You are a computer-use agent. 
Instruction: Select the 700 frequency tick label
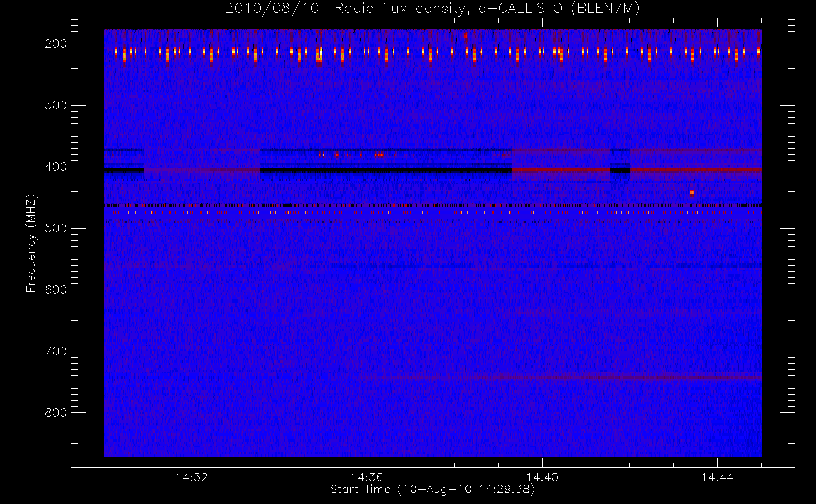pyautogui.click(x=55, y=351)
